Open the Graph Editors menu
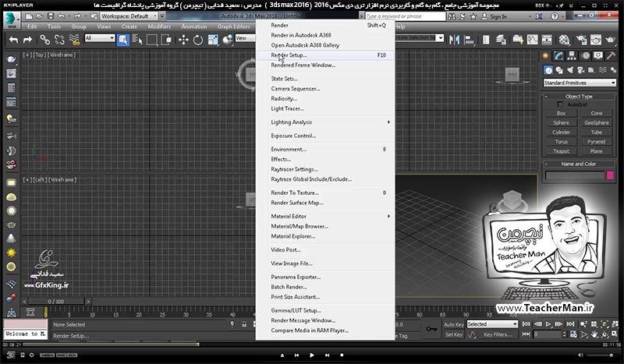This screenshot has height=364, width=624. click(233, 27)
